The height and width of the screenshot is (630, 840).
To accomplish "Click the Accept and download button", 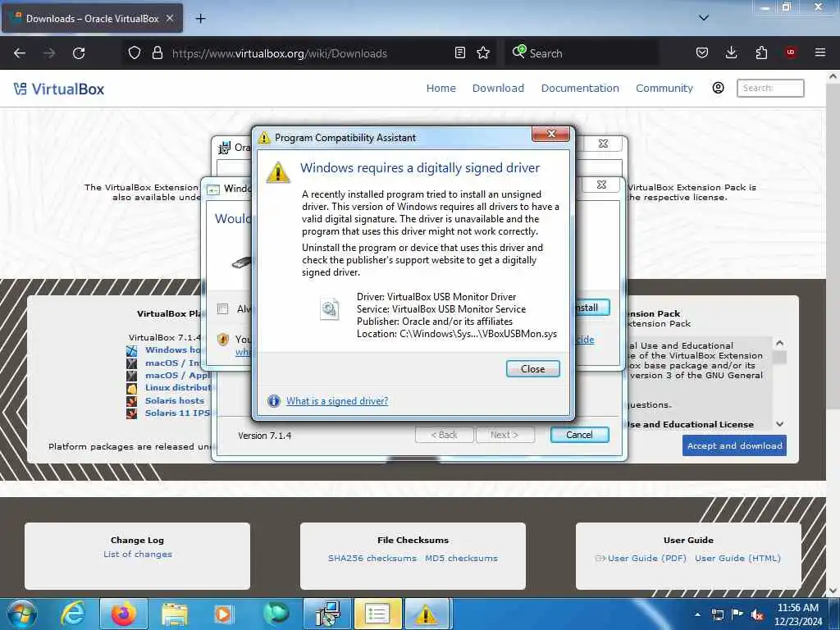I will coord(734,445).
